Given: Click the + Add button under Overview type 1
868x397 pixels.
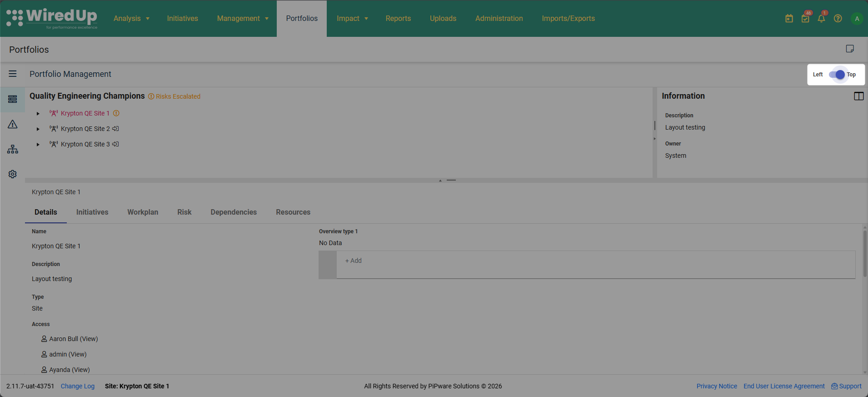Looking at the screenshot, I should pos(354,261).
